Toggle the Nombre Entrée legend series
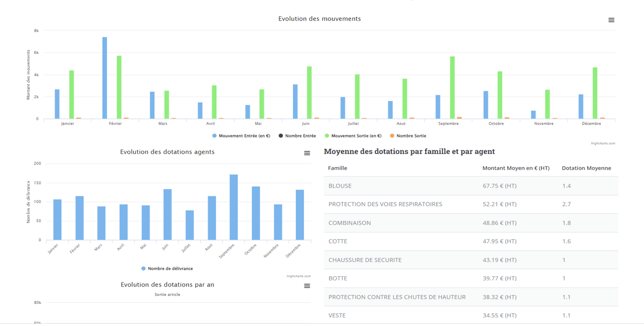This screenshot has height=326, width=644. pos(297,136)
